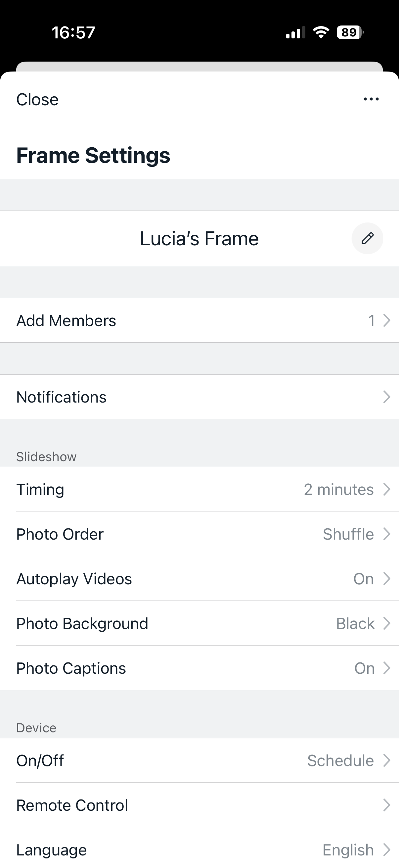The height and width of the screenshot is (868, 399).
Task: Tap the chevron on the Notifications row
Action: click(x=387, y=397)
